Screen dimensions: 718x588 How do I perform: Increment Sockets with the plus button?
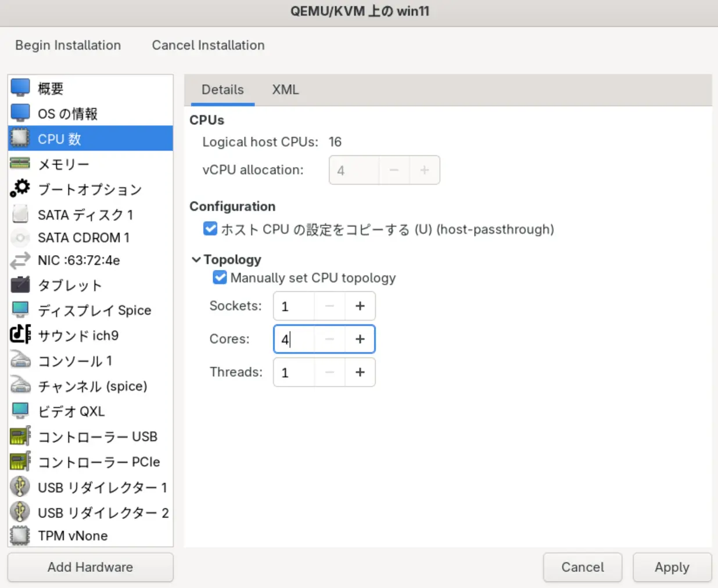click(x=360, y=306)
